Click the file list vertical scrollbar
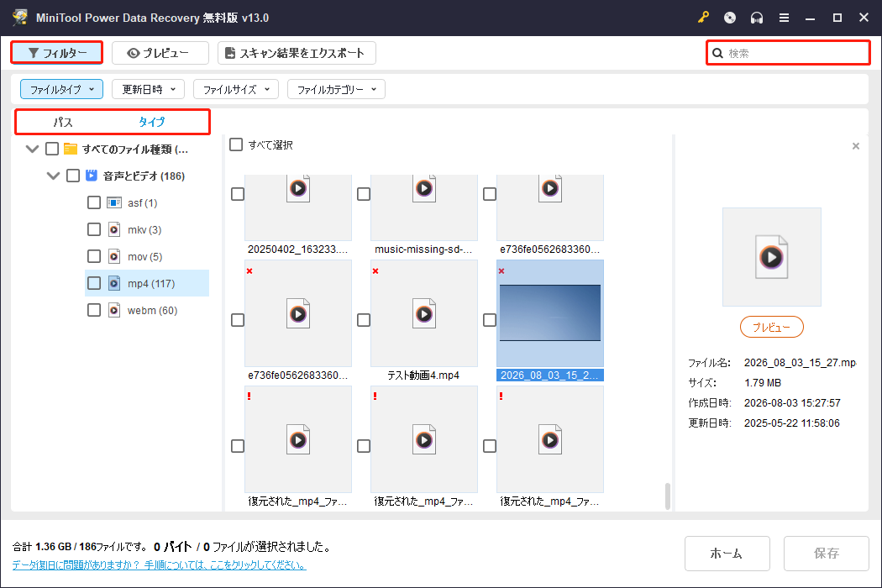Image resolution: width=882 pixels, height=588 pixels. [x=668, y=495]
